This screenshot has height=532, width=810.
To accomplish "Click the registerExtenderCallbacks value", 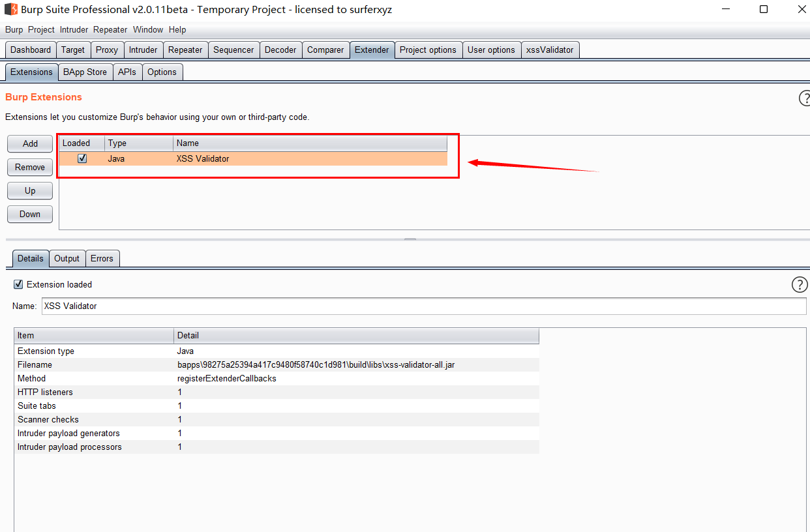I will click(x=226, y=379).
